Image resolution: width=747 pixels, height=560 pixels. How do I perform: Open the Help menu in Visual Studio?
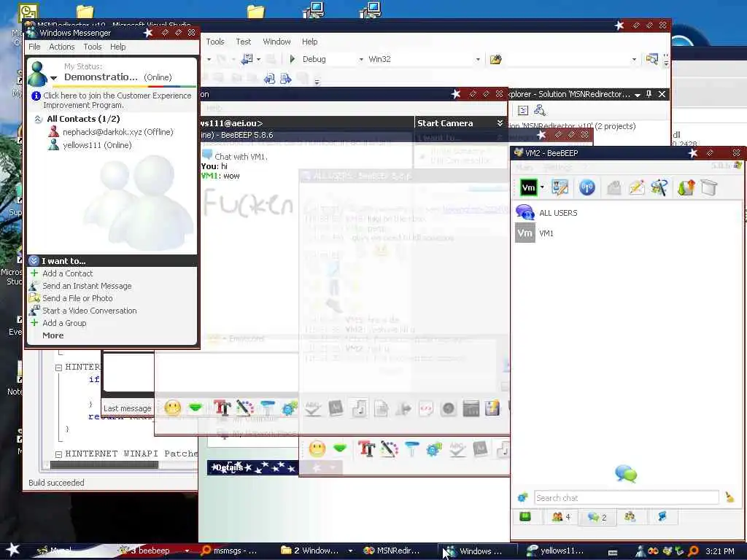click(x=309, y=42)
